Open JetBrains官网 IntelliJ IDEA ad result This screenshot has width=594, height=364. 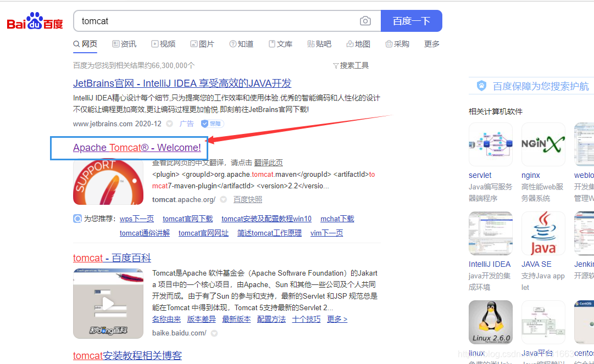tap(182, 83)
